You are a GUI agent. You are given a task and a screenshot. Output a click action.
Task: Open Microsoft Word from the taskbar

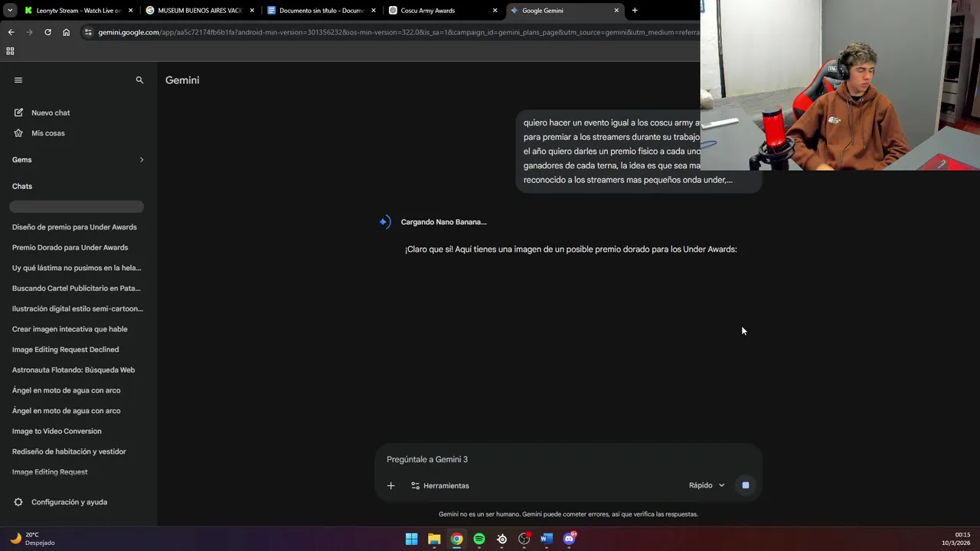pyautogui.click(x=547, y=539)
